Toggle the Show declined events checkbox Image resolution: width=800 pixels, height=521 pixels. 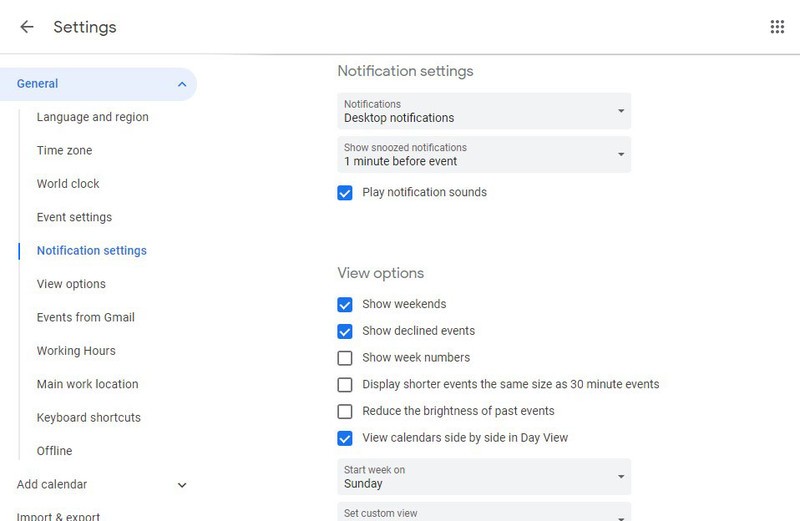[x=345, y=331]
